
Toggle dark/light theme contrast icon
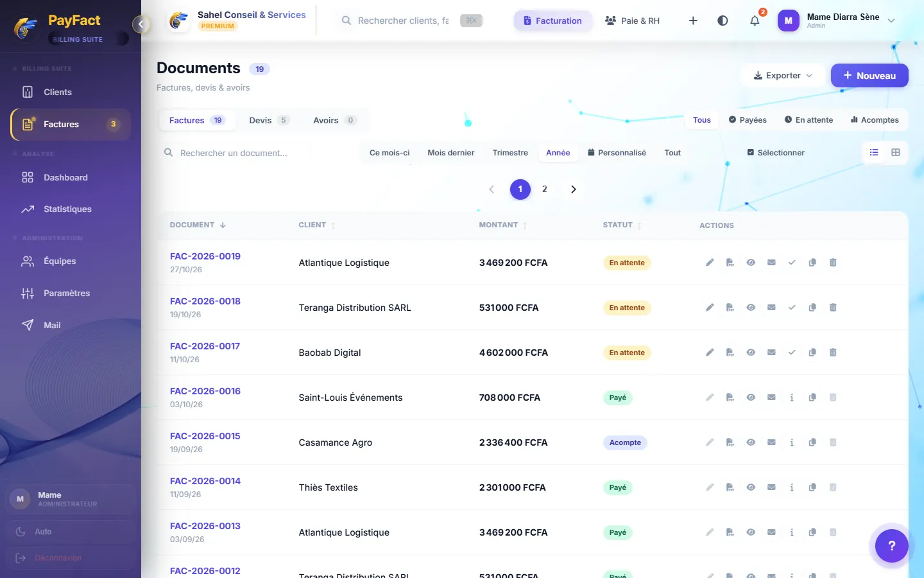tap(723, 21)
